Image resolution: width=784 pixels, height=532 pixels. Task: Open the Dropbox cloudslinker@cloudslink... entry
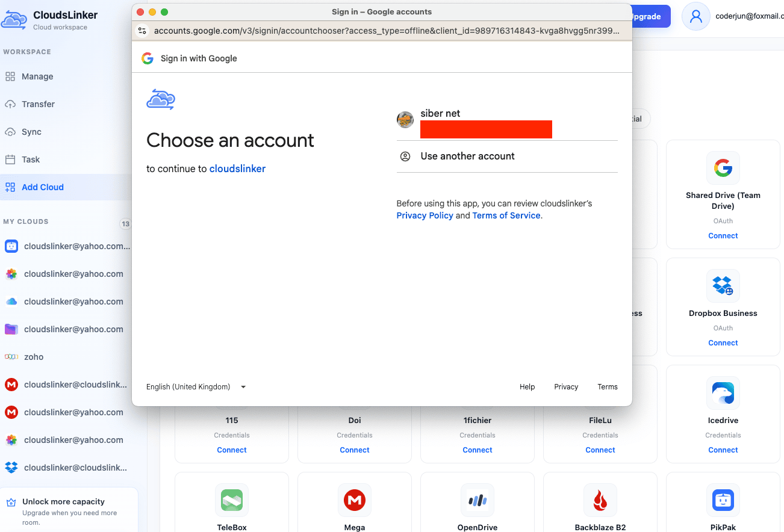66,468
